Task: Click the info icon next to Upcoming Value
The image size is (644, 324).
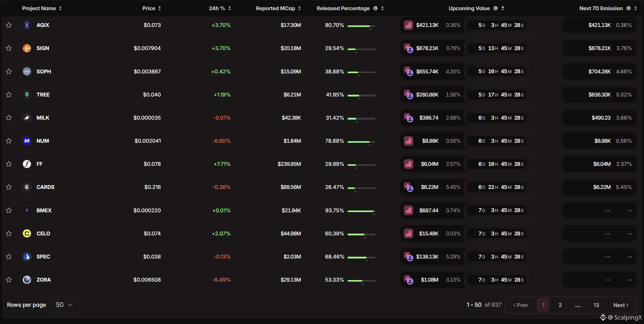Action: (x=496, y=8)
